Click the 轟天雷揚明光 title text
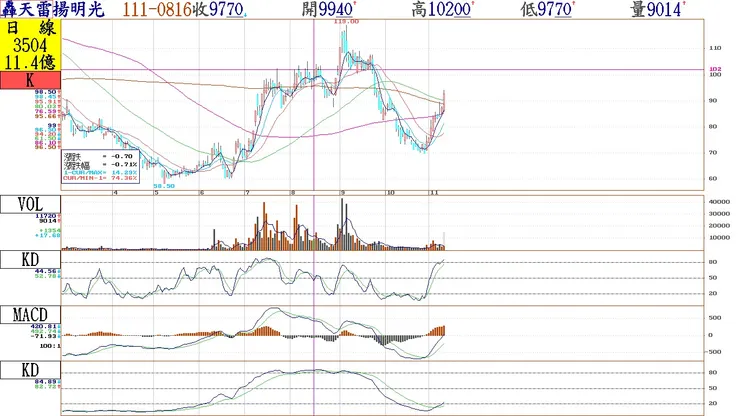The image size is (740, 416). (52, 9)
